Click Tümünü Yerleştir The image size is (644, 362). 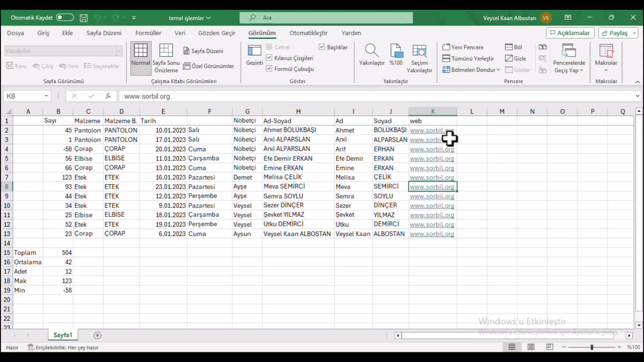click(x=468, y=59)
